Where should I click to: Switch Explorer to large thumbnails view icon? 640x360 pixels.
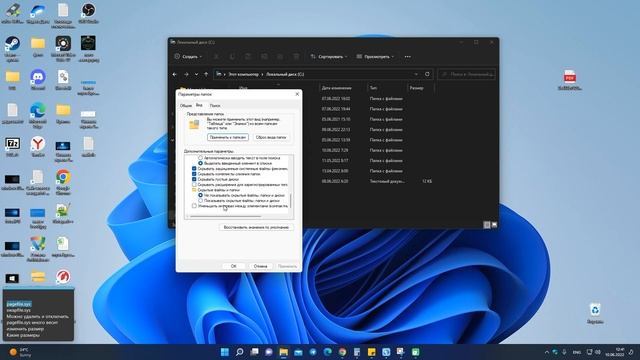click(x=494, y=224)
